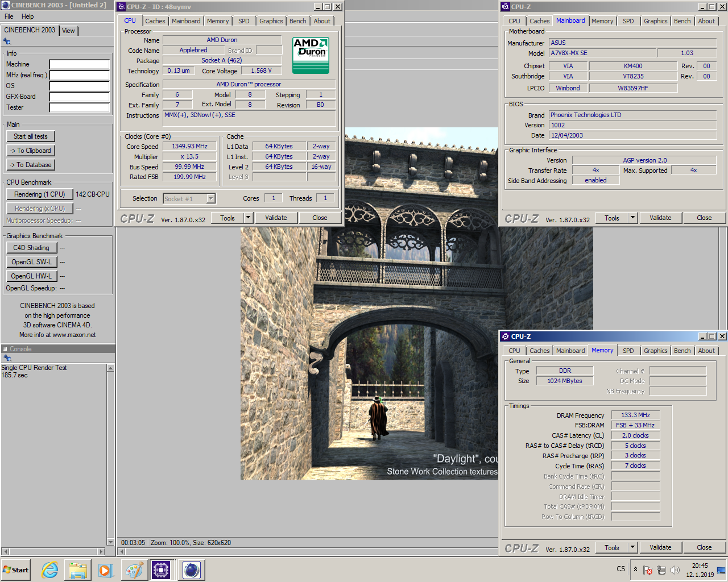Click Validate in the CPU-Z Mainboard window
Screen dimensions: 728x582
point(660,218)
